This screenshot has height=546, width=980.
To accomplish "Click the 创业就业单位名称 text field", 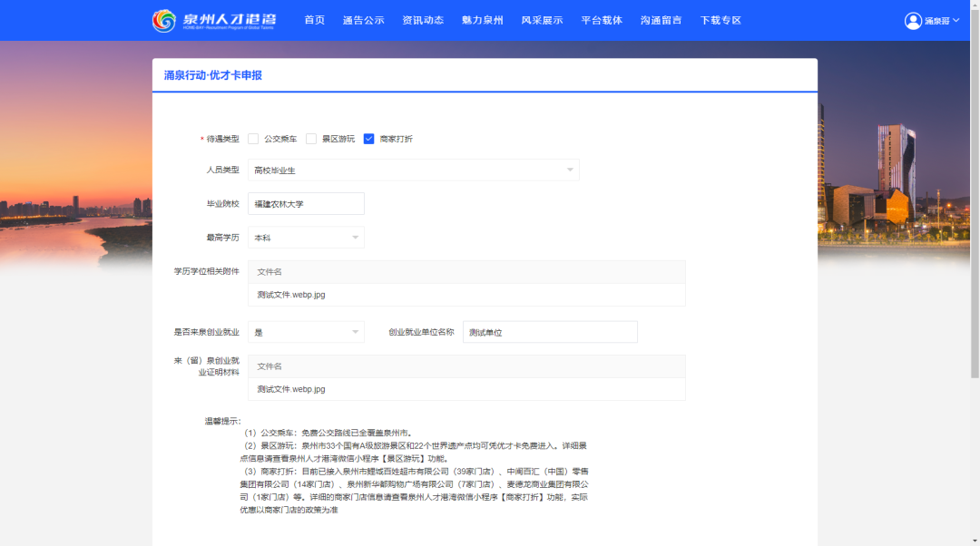I will (550, 332).
